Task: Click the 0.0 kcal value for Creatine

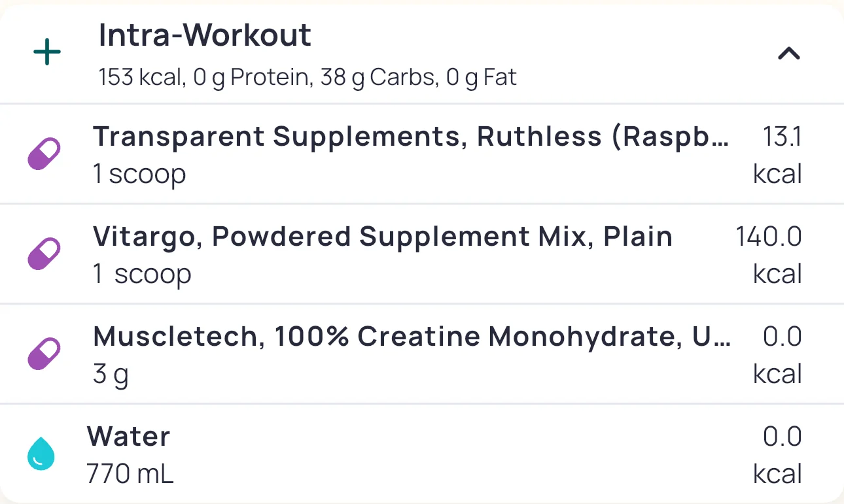Action: pyautogui.click(x=780, y=354)
